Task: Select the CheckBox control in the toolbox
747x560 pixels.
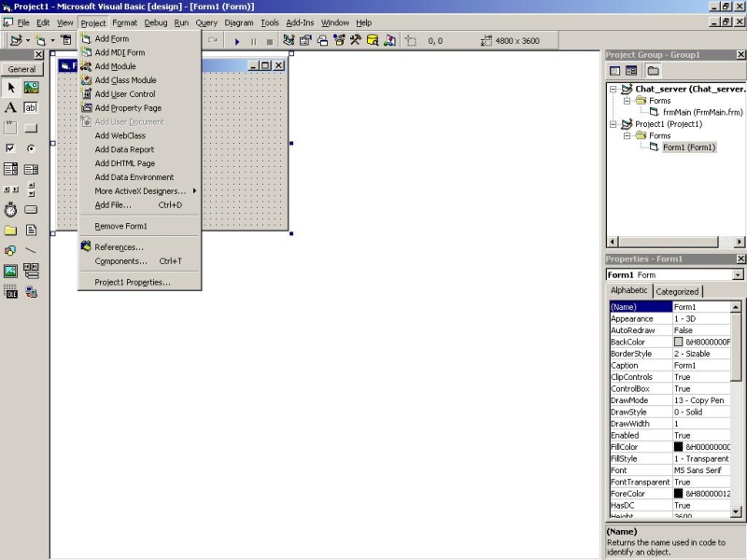Action: tap(10, 148)
